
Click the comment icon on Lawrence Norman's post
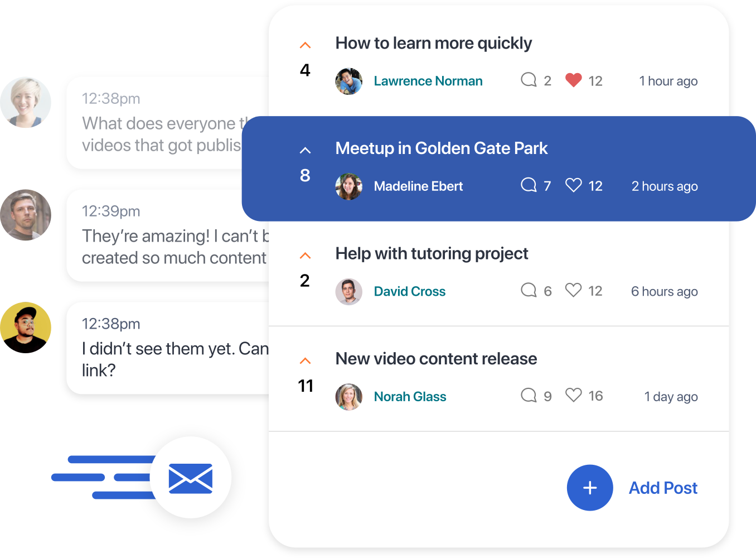tap(529, 80)
